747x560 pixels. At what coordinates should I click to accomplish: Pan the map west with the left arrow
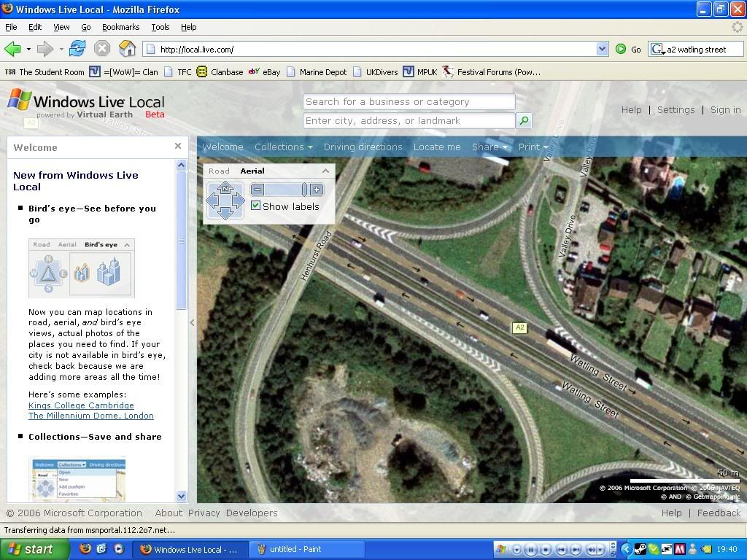click(x=212, y=201)
